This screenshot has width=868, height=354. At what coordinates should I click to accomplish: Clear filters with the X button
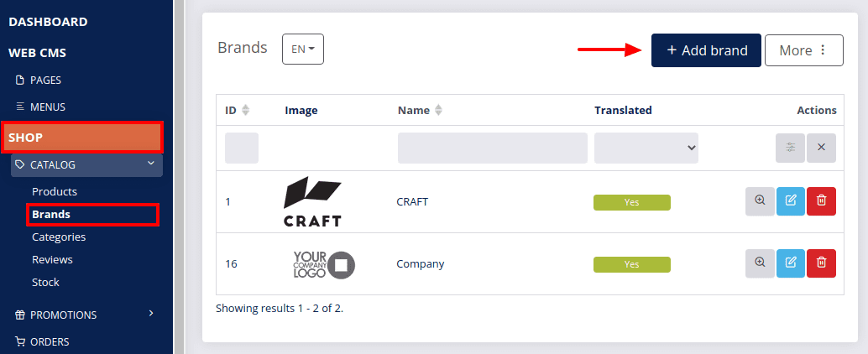[822, 148]
